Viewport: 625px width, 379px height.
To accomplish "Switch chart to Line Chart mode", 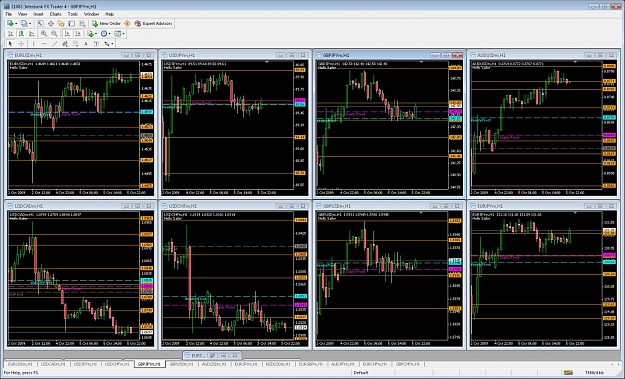I will (31, 34).
